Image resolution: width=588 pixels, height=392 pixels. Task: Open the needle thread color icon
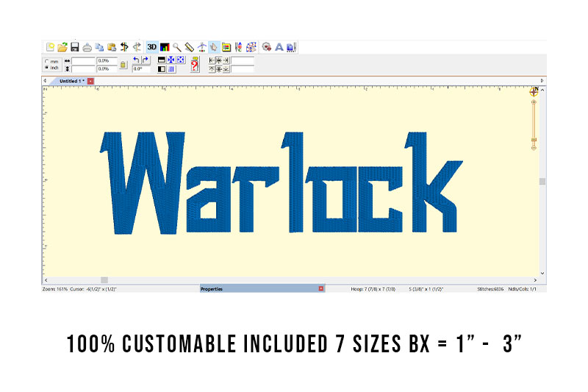[x=238, y=47]
